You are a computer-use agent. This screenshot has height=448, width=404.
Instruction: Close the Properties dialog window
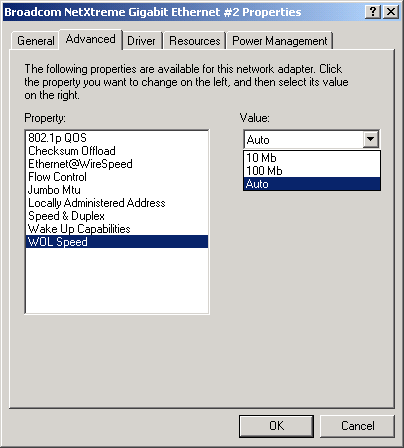pos(391,12)
